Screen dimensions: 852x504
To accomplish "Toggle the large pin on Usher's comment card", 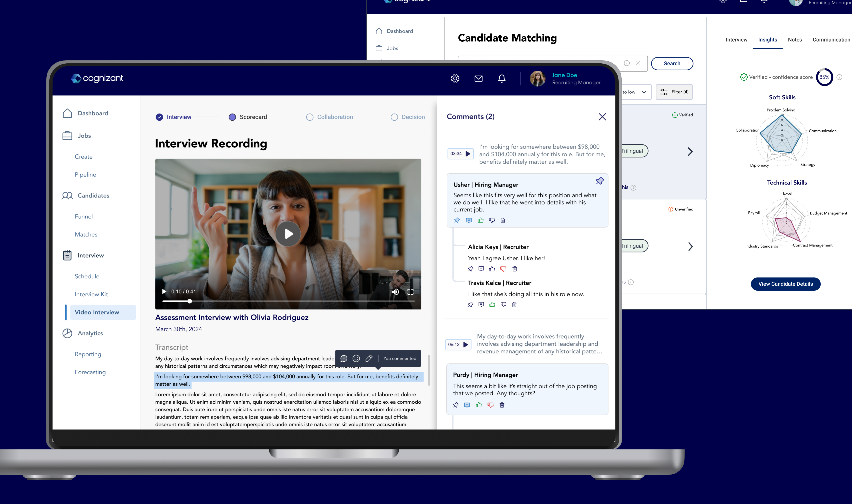I will [x=600, y=181].
